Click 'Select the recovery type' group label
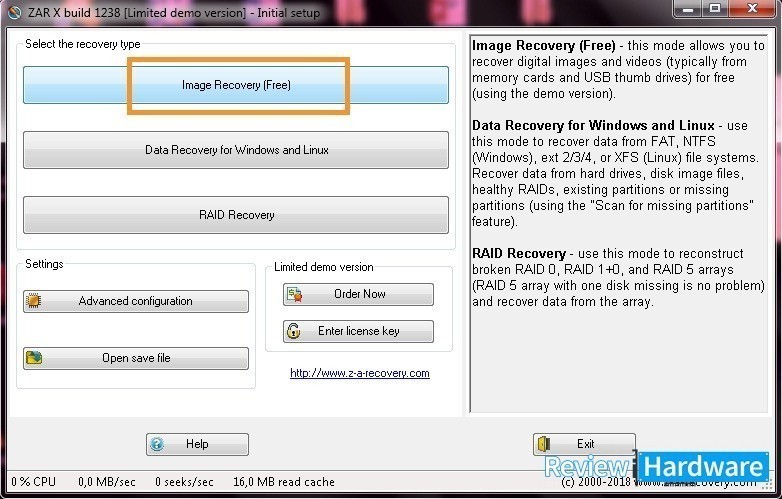Viewport: 782px width, 499px height. click(83, 44)
